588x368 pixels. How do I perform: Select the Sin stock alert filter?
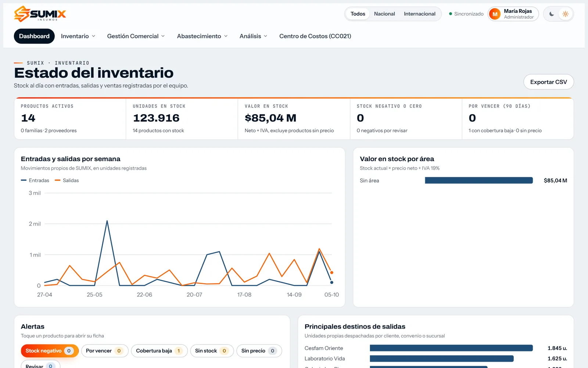pos(212,351)
